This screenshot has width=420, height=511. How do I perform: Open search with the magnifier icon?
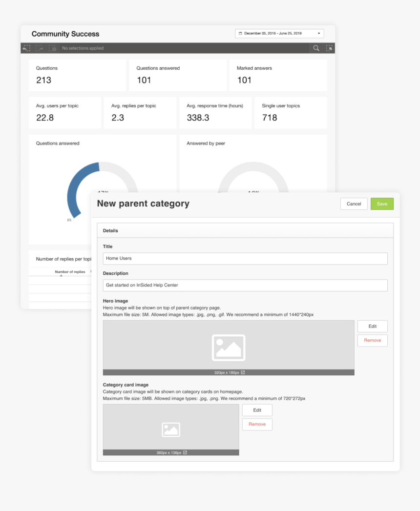tap(315, 48)
